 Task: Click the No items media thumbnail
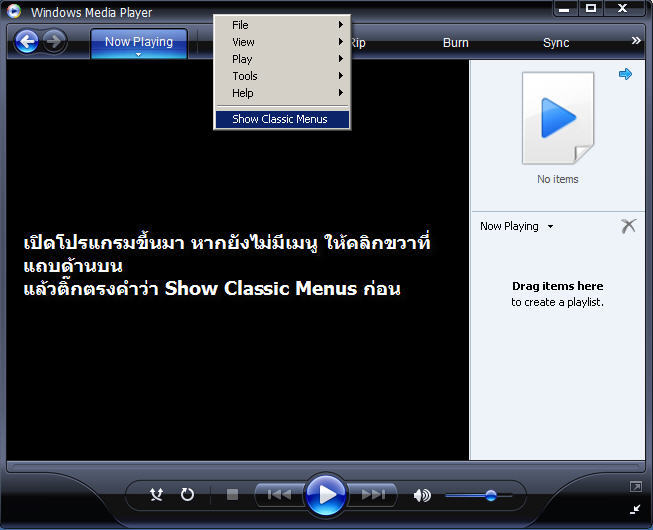(558, 118)
